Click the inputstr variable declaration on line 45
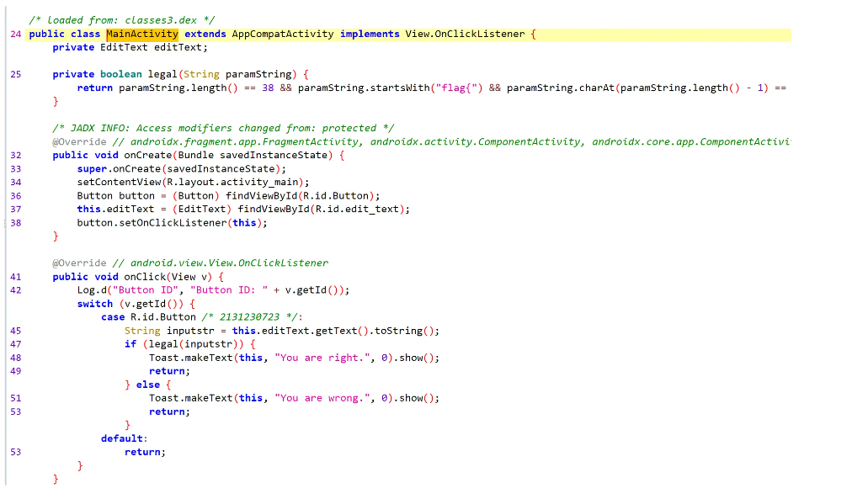Screen dimensions: 868x499 coord(190,331)
